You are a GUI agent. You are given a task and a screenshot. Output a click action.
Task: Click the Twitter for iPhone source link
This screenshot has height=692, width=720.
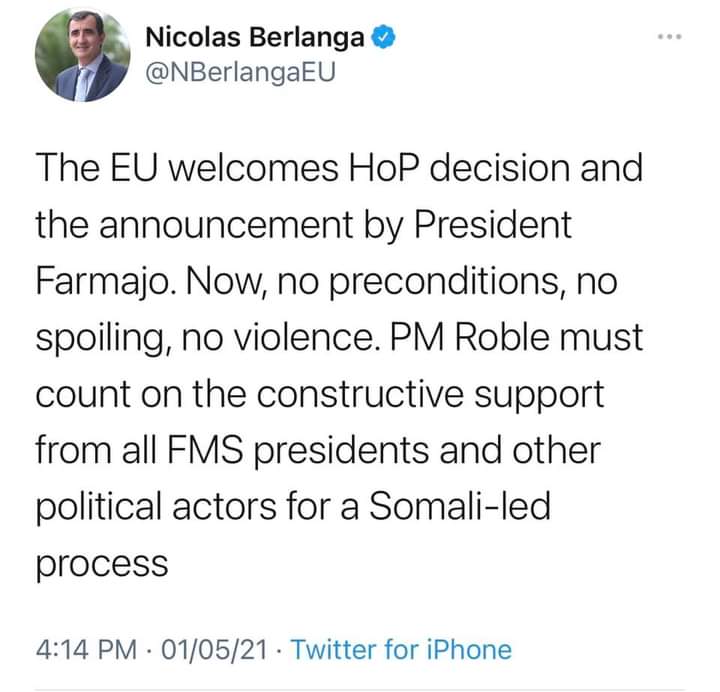click(x=401, y=650)
